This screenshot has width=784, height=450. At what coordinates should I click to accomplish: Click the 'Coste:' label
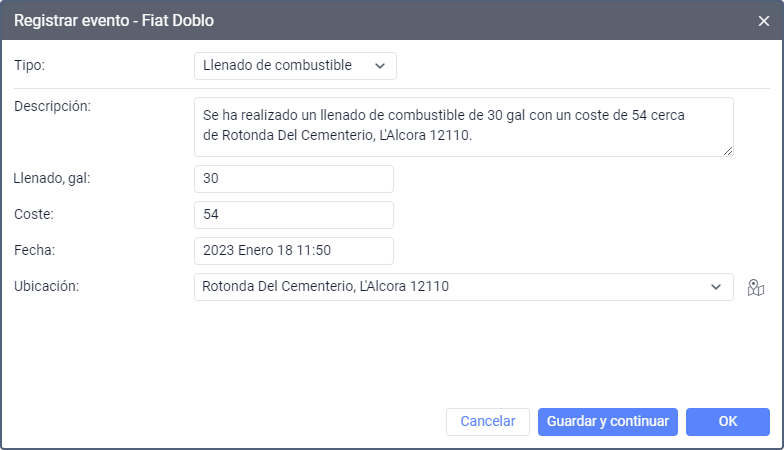(x=34, y=215)
